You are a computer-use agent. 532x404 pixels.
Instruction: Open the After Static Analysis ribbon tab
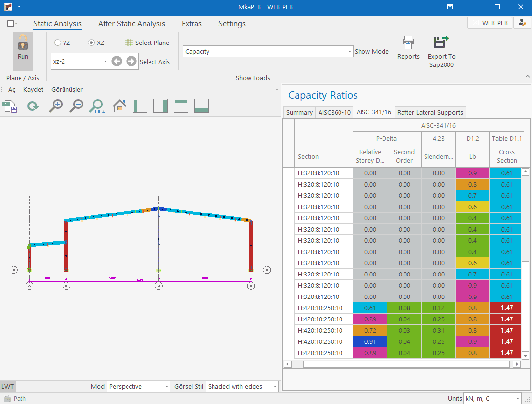pyautogui.click(x=131, y=24)
